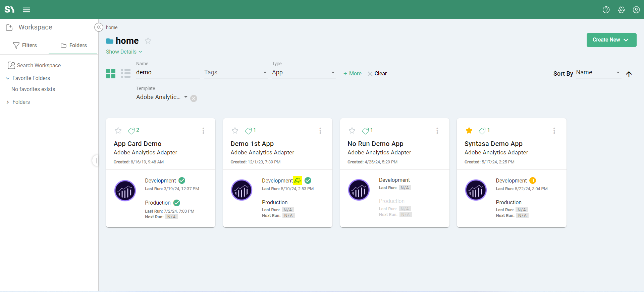
Task: Switch to the Folders tab
Action: (73, 45)
